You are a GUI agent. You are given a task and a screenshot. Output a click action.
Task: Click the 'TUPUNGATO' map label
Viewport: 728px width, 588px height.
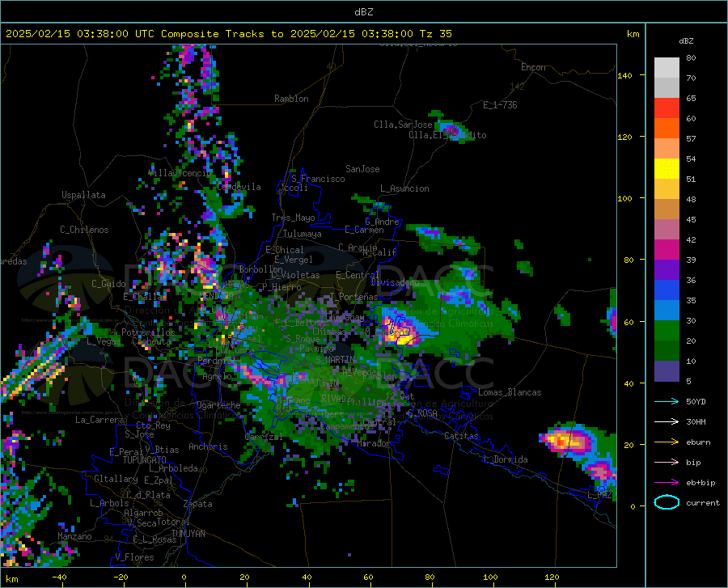(144, 460)
